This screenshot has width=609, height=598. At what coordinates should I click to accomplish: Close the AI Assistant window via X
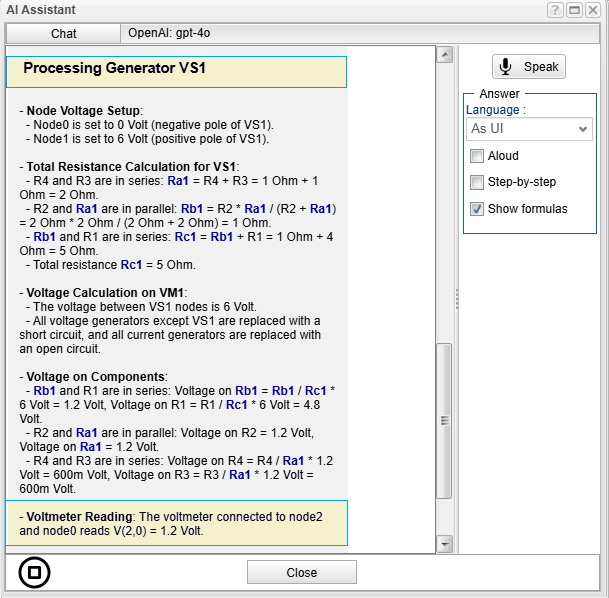coord(593,10)
